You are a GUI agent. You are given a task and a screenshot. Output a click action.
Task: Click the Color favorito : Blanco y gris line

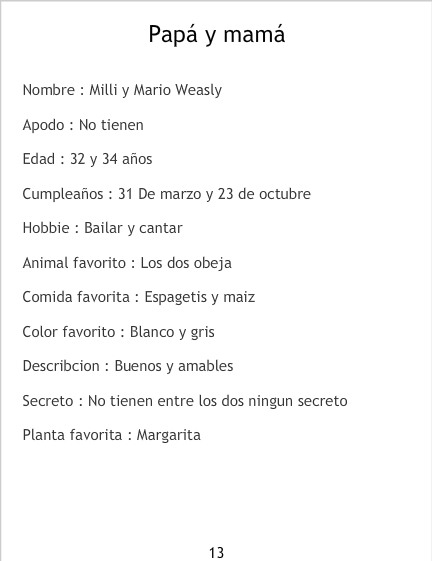[118, 332]
